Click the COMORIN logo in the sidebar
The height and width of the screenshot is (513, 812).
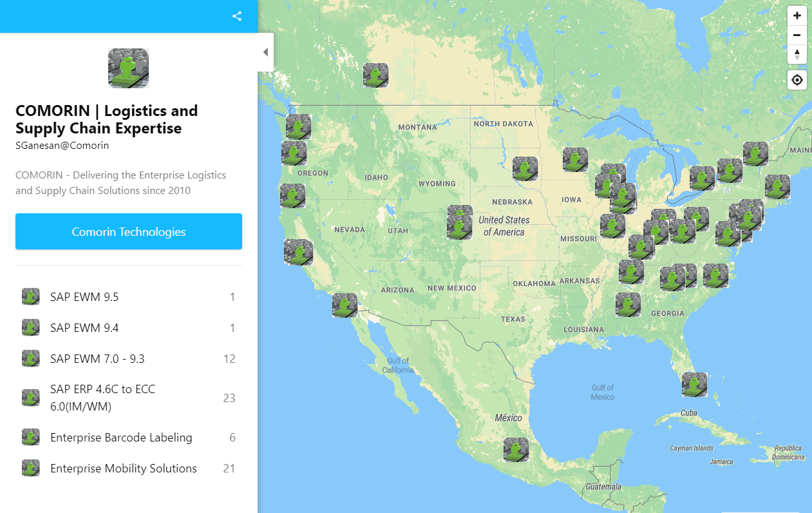tap(129, 68)
